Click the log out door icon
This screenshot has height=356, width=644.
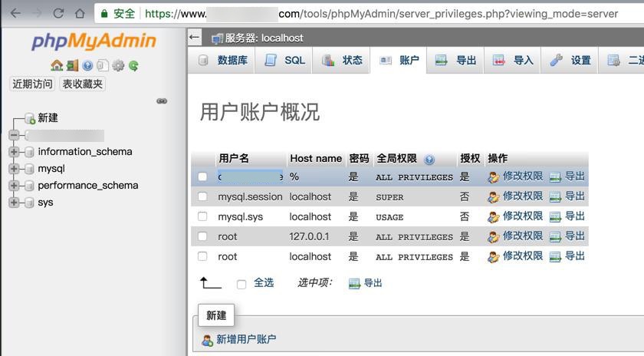tap(72, 65)
